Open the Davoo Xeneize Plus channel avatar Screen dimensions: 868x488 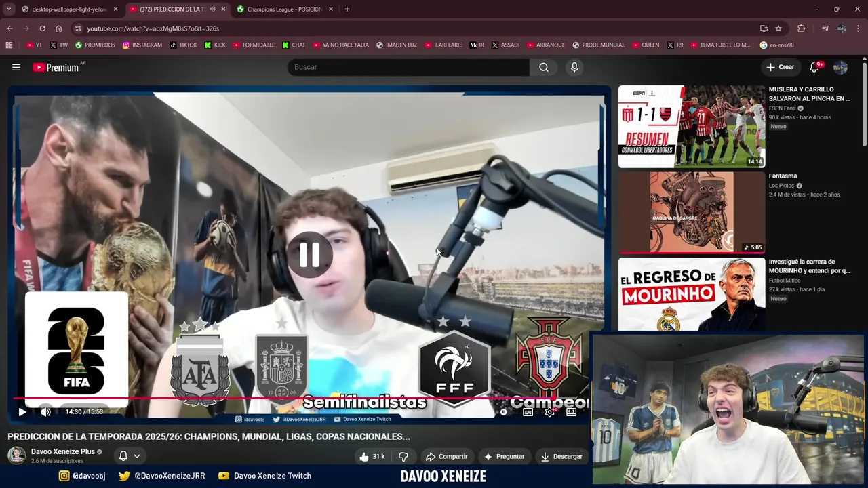16,455
